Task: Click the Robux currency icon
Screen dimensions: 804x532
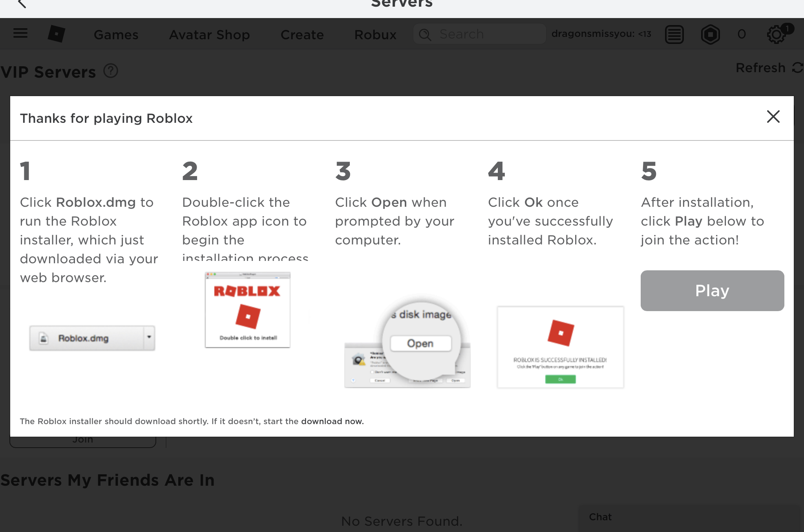Action: coord(711,34)
